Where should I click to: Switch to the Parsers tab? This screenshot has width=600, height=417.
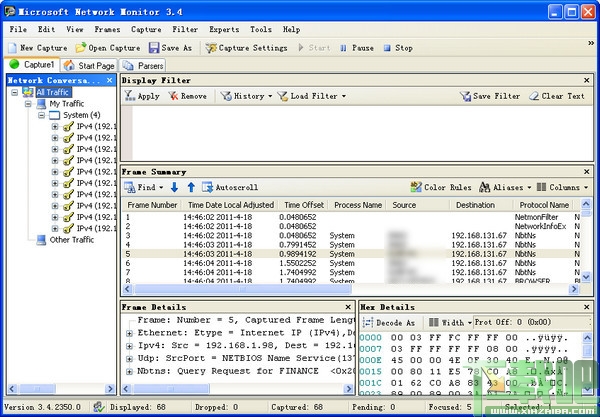pyautogui.click(x=143, y=66)
